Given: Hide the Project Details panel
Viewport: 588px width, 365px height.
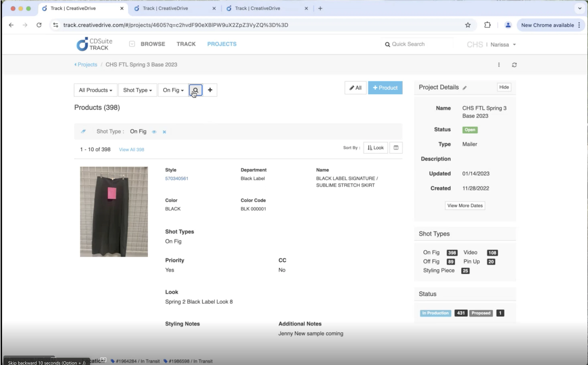Looking at the screenshot, I should click(504, 87).
